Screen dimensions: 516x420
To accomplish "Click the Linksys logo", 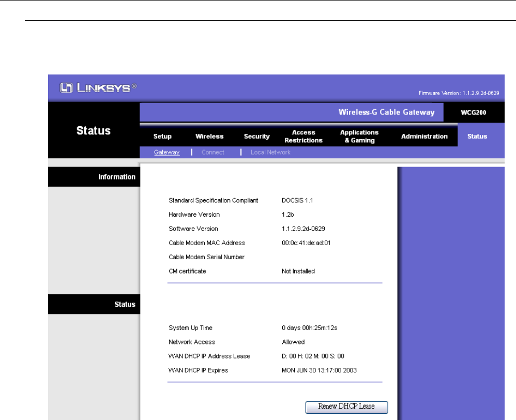I will pos(98,87).
